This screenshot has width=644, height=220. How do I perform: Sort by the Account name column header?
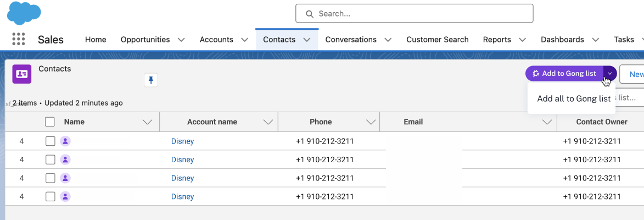[x=212, y=122]
